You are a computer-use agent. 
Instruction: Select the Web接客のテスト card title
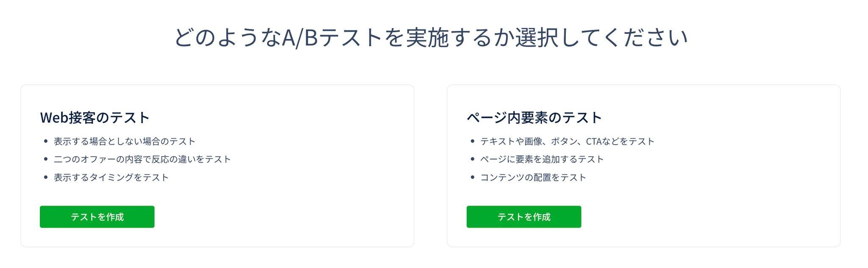point(95,117)
